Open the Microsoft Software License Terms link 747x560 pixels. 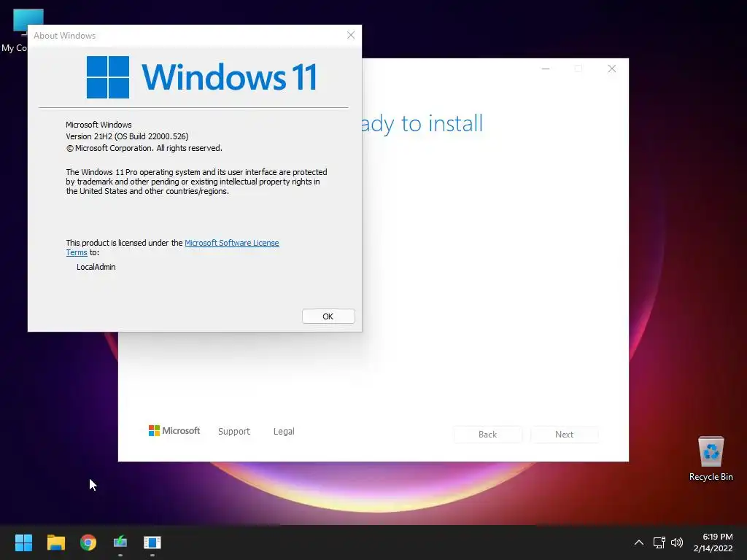pos(231,243)
